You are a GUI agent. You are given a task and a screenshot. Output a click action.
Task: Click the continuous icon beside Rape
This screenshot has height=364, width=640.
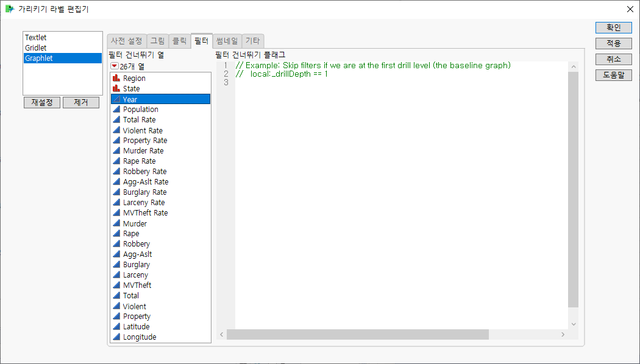click(x=116, y=234)
